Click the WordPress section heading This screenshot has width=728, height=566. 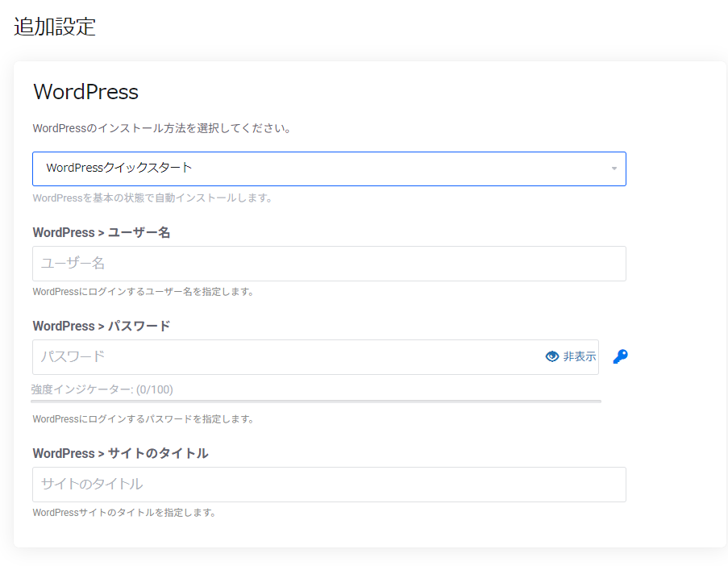[x=85, y=92]
